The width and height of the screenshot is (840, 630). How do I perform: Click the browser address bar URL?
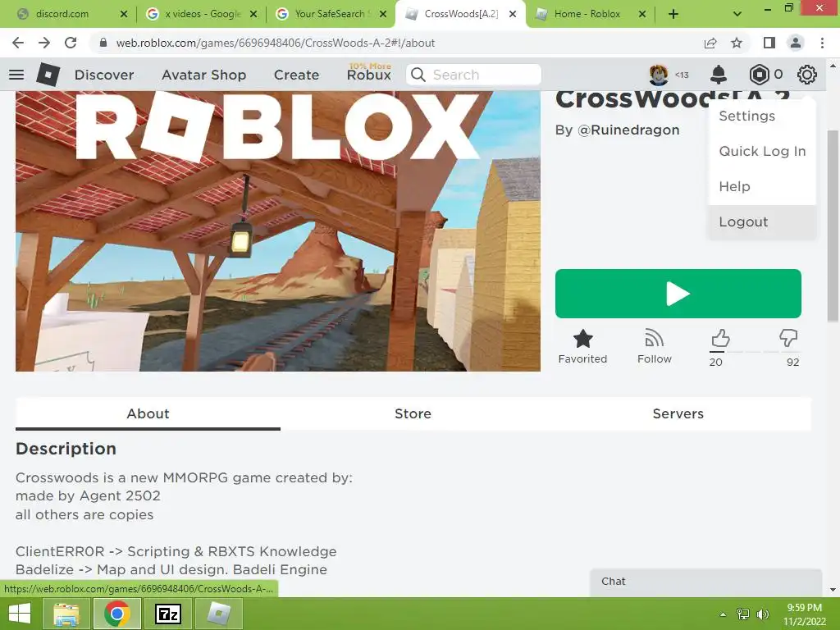click(276, 43)
